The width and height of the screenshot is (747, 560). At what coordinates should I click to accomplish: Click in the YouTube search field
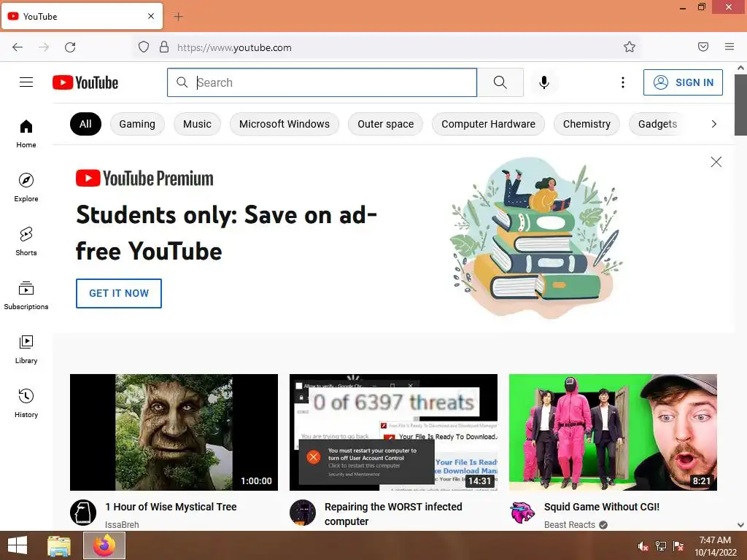[x=322, y=82]
